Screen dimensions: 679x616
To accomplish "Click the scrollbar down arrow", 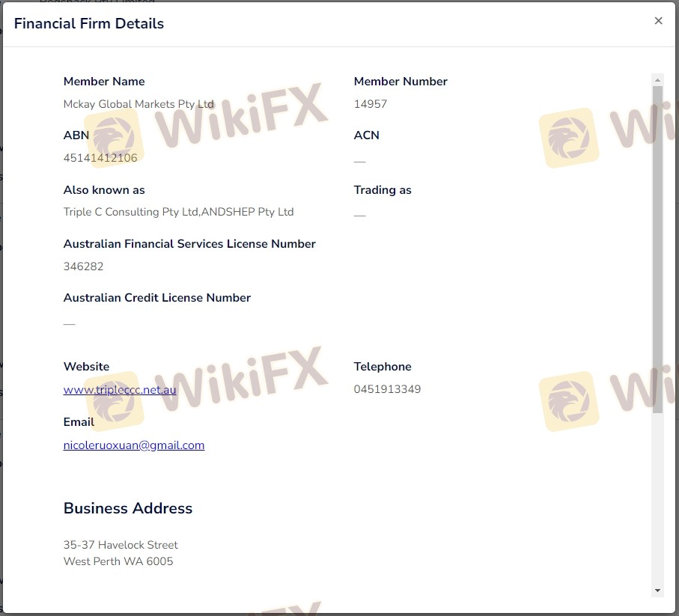I will point(657,590).
